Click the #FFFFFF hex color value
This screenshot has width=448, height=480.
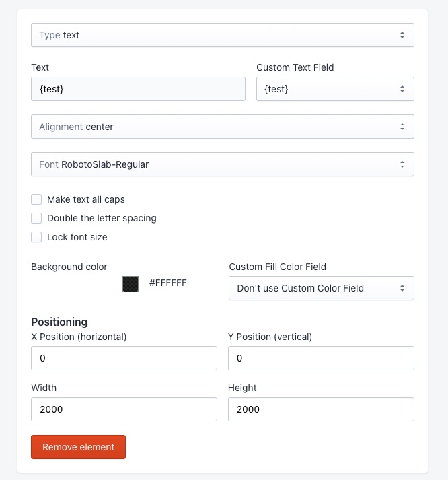click(x=167, y=283)
